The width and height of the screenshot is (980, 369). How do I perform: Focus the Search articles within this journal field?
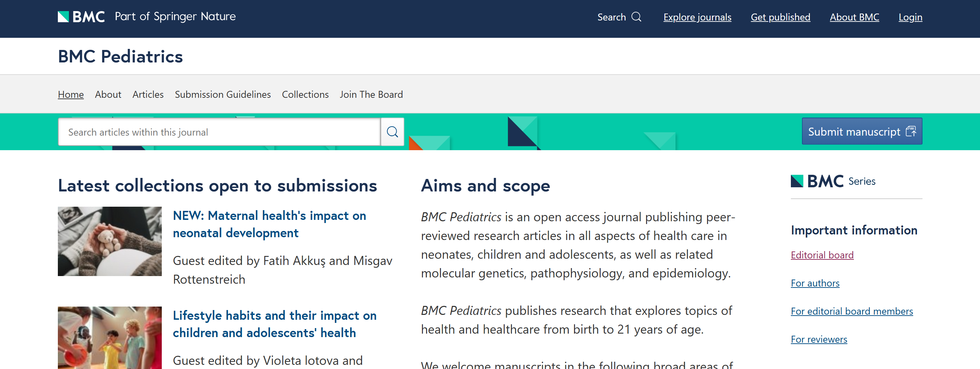pos(219,132)
